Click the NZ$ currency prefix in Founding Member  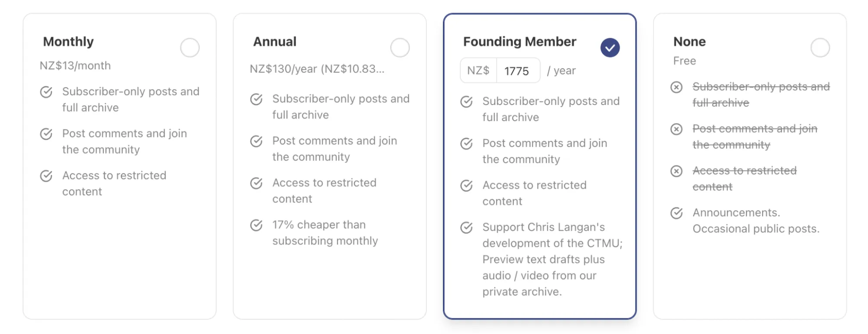[478, 71]
